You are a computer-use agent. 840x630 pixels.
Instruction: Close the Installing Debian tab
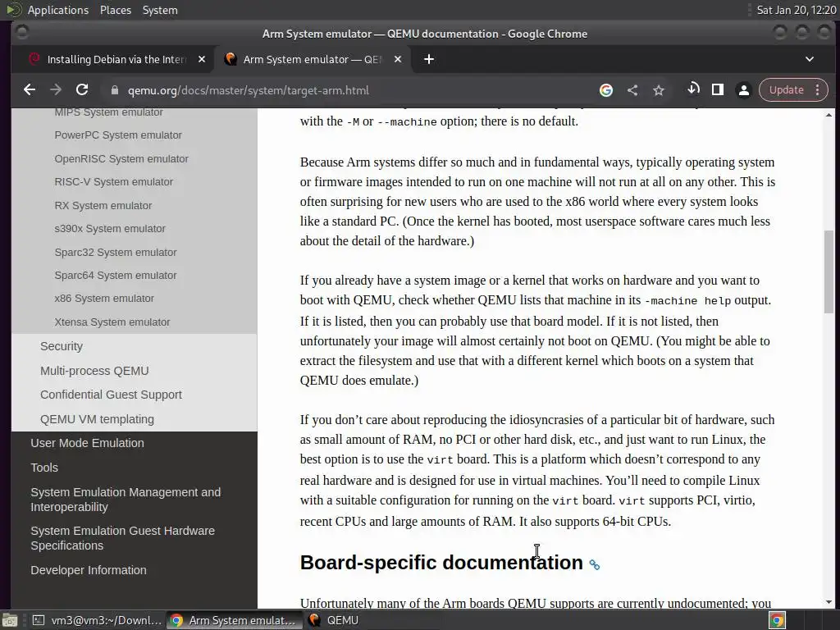coord(202,59)
